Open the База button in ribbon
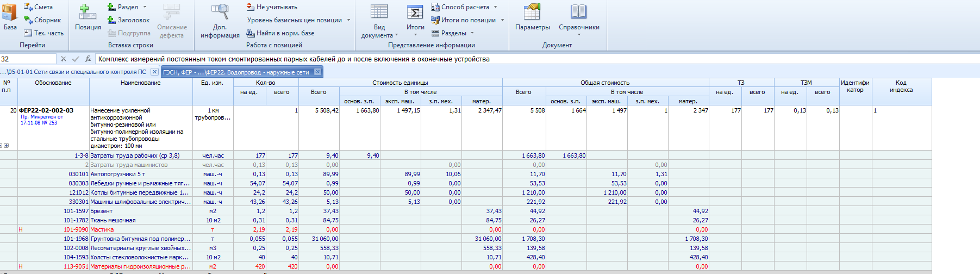The width and height of the screenshot is (980, 274). [x=10, y=17]
